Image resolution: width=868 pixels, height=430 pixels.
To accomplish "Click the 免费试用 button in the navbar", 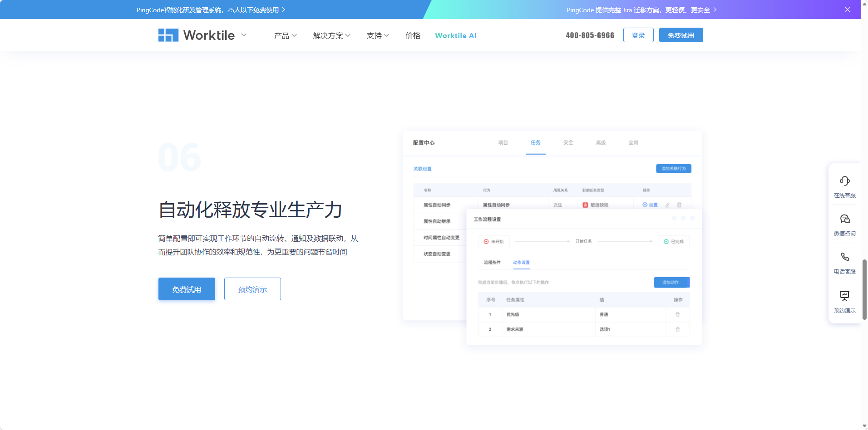I will pos(681,35).
